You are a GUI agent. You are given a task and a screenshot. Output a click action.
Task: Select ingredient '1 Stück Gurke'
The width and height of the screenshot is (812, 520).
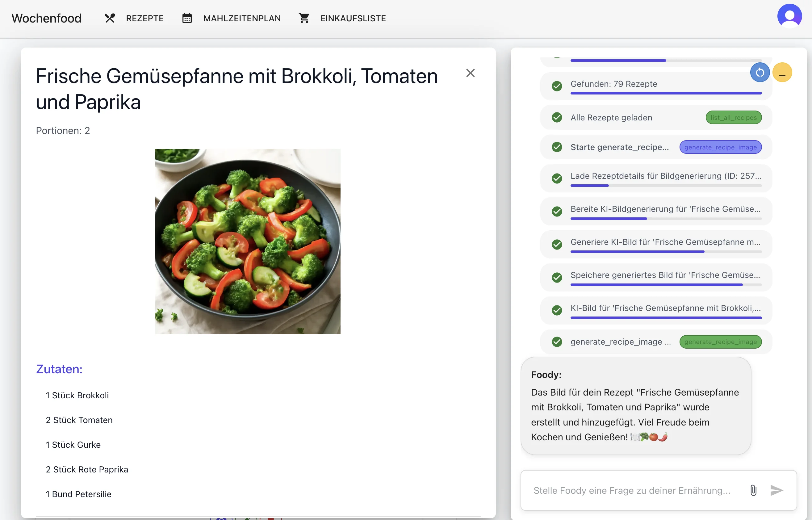[x=73, y=445]
